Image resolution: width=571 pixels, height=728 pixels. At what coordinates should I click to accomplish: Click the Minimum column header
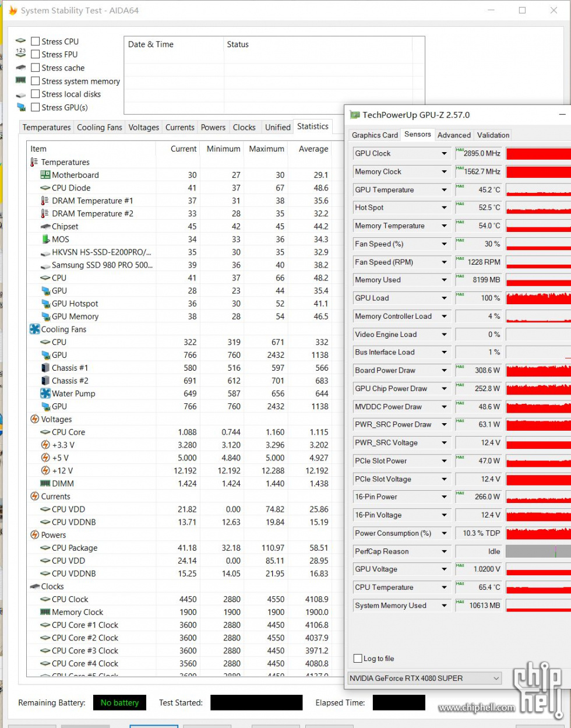[x=223, y=149]
